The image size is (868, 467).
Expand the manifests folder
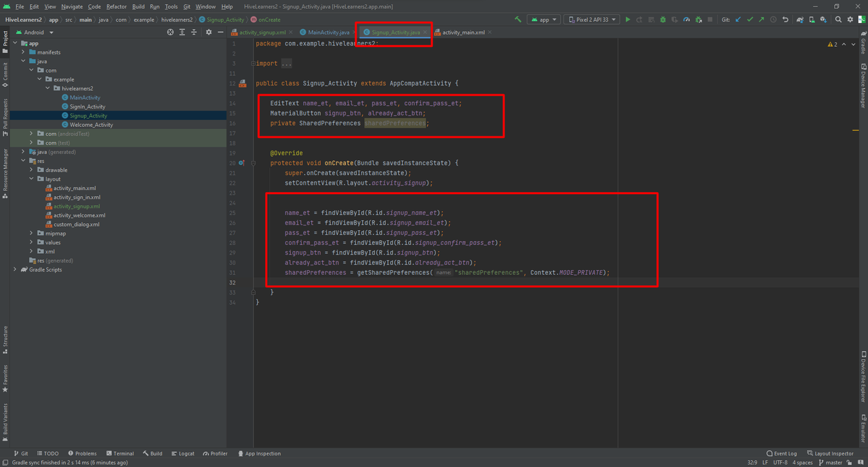point(23,52)
